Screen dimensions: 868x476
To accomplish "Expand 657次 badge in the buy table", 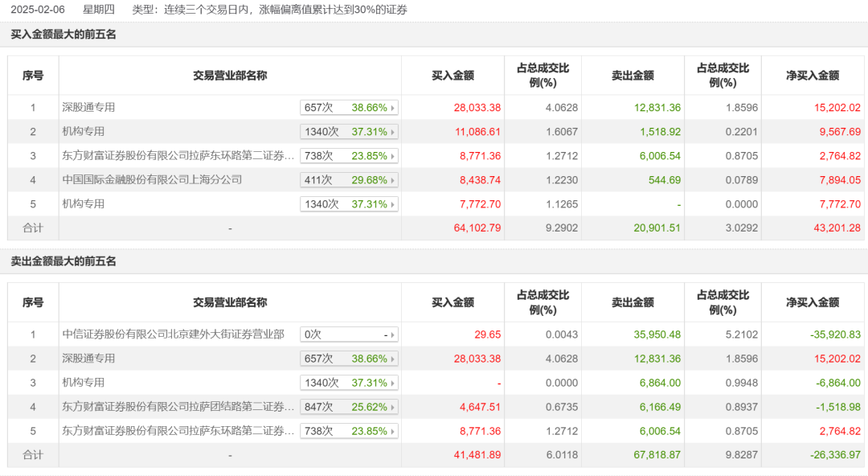I will point(349,108).
